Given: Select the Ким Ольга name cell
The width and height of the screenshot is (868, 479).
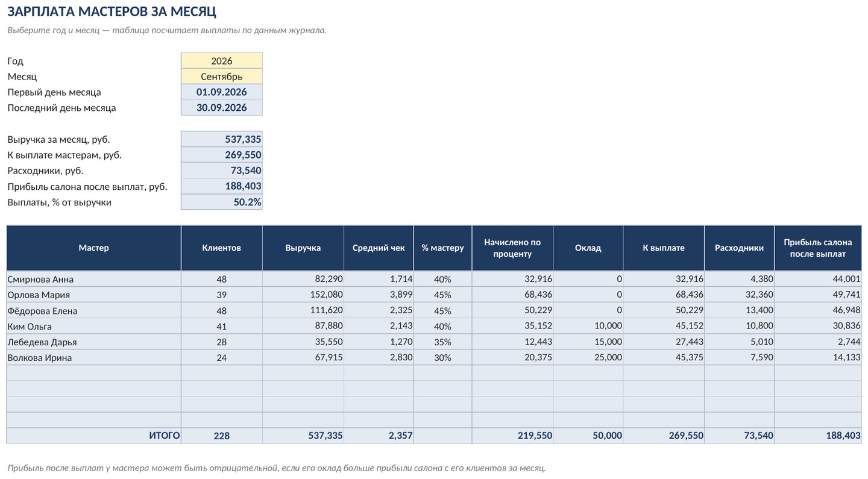Looking at the screenshot, I should click(x=94, y=326).
